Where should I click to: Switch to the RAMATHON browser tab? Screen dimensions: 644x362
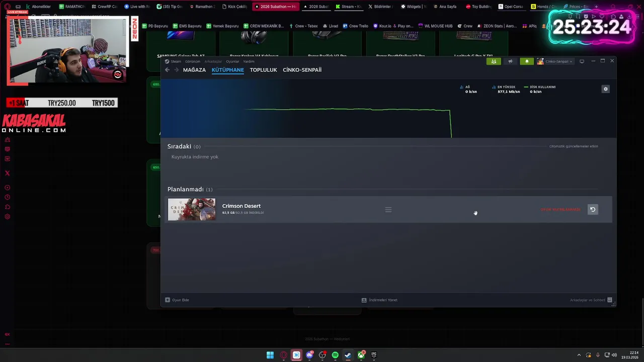(x=71, y=7)
